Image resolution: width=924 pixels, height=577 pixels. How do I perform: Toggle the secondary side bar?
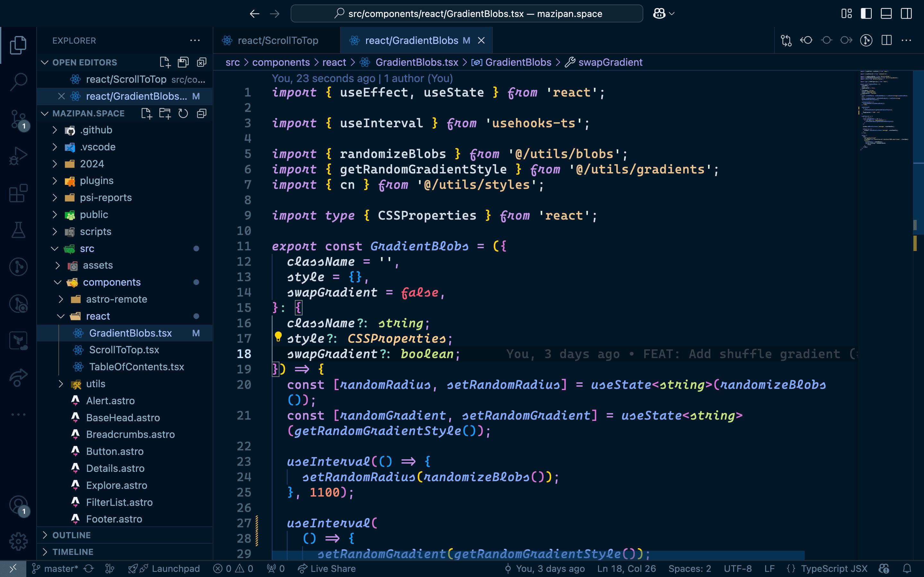click(906, 14)
